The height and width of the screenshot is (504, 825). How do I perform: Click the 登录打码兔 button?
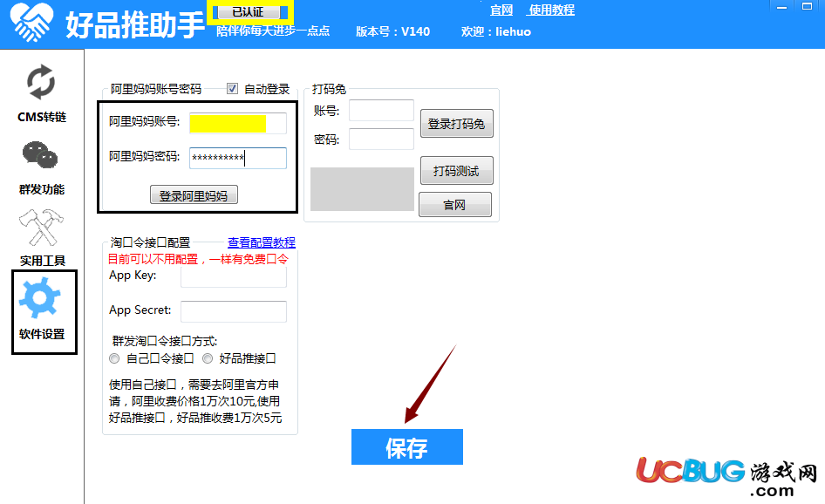(456, 124)
